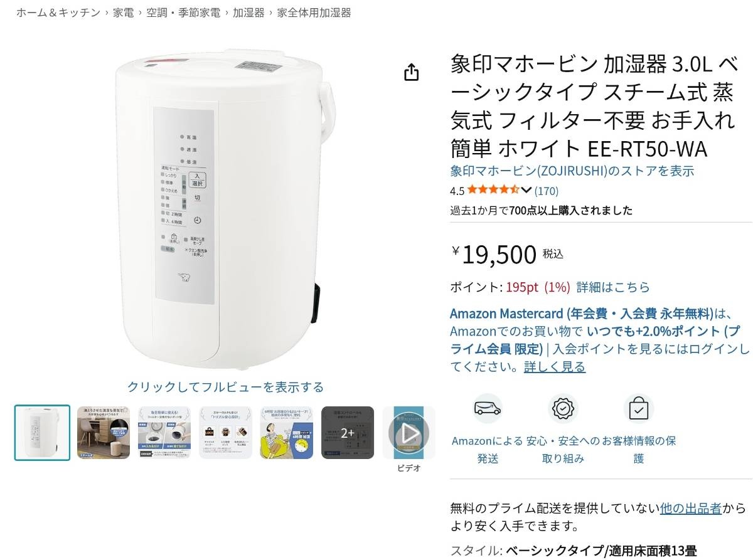The height and width of the screenshot is (560, 753).
Task: Open the 170 reviews link
Action: (x=547, y=191)
